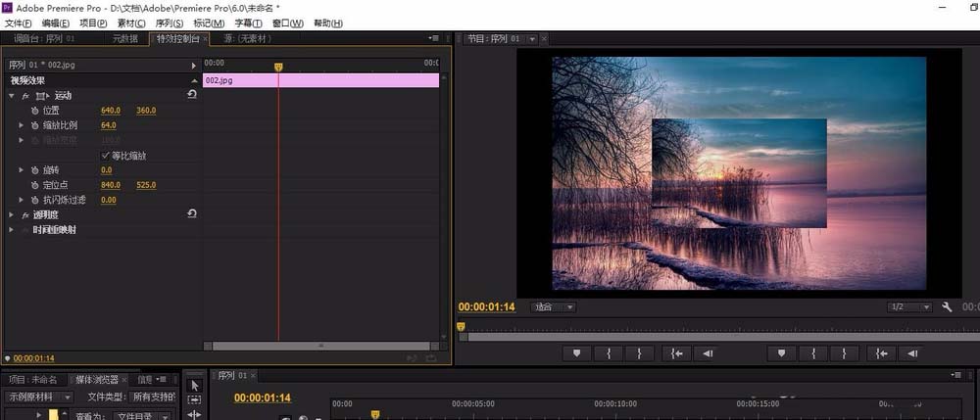This screenshot has height=420, width=980.
Task: Open effect controls panel menu icon
Action: coord(434,38)
